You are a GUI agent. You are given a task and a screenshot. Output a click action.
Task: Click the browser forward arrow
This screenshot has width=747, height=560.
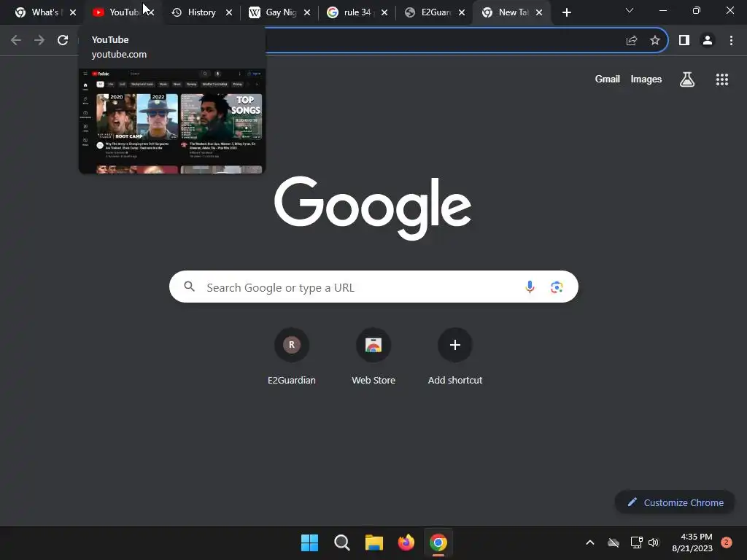(39, 41)
